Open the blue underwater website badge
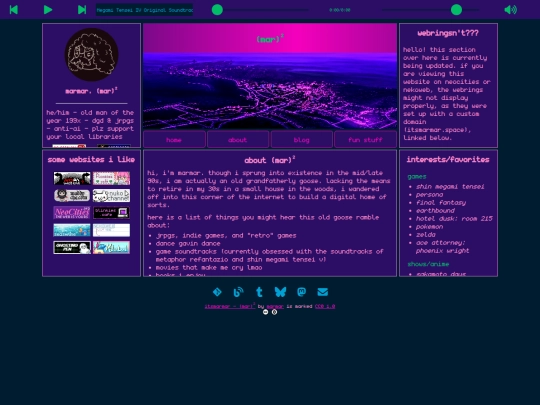This screenshot has height=405, width=540. click(72, 230)
